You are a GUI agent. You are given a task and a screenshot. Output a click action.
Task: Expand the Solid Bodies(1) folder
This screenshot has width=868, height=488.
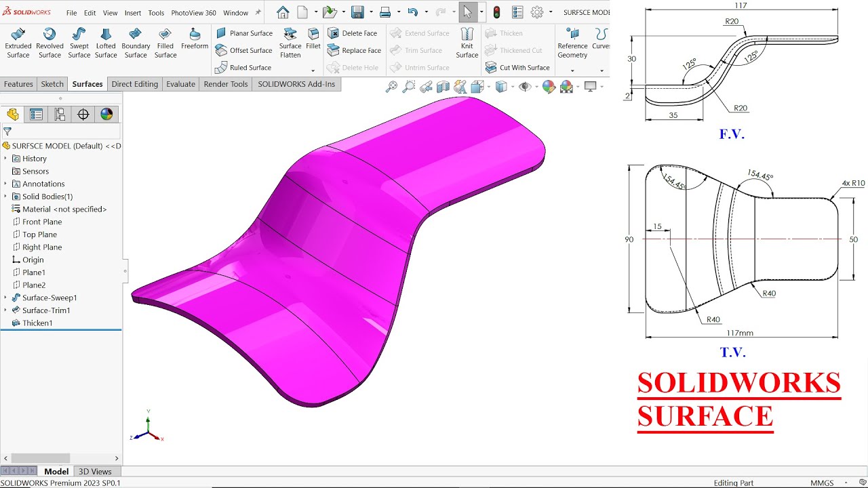(5, 197)
